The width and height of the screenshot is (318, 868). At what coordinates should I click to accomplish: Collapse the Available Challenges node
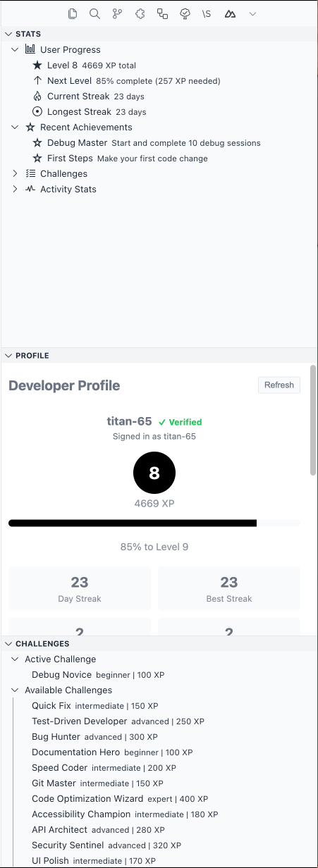click(x=16, y=690)
